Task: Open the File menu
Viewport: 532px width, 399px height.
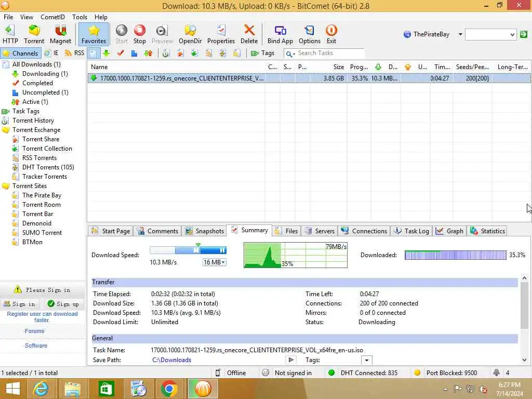Action: (8, 17)
